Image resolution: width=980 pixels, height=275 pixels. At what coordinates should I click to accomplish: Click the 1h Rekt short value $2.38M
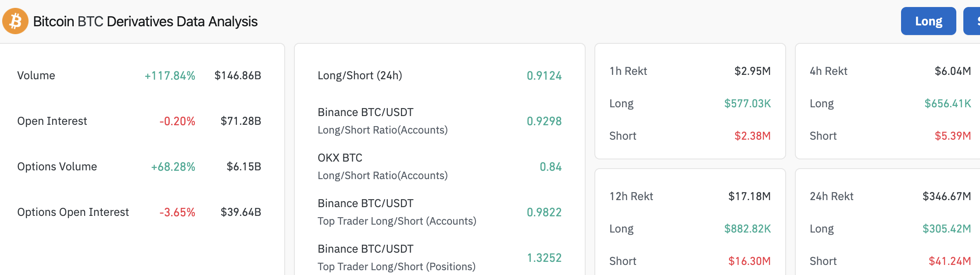(752, 136)
